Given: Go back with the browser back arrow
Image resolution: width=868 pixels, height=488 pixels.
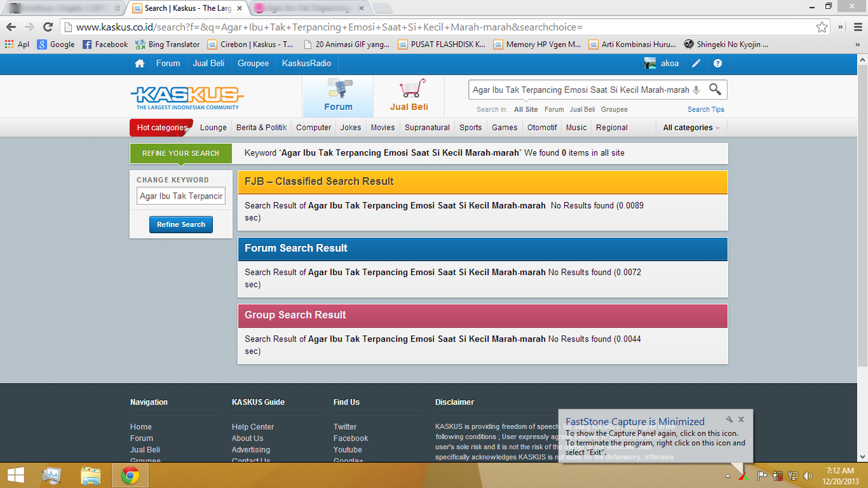Looking at the screenshot, I should (x=11, y=27).
